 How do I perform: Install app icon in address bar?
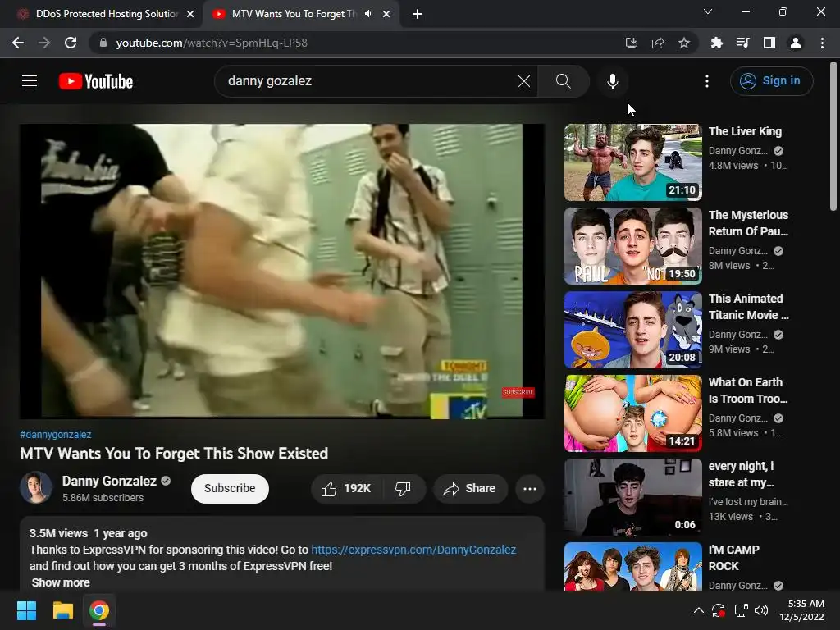tap(632, 43)
